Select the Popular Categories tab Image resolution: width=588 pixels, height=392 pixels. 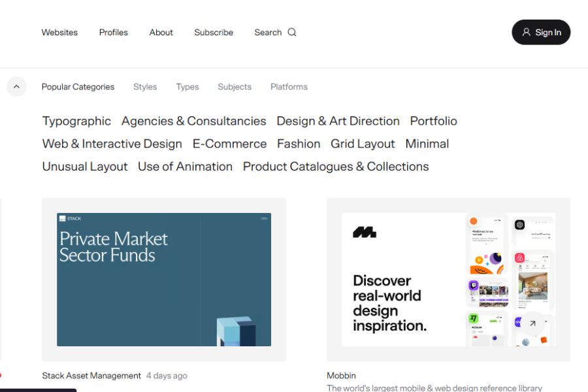78,86
